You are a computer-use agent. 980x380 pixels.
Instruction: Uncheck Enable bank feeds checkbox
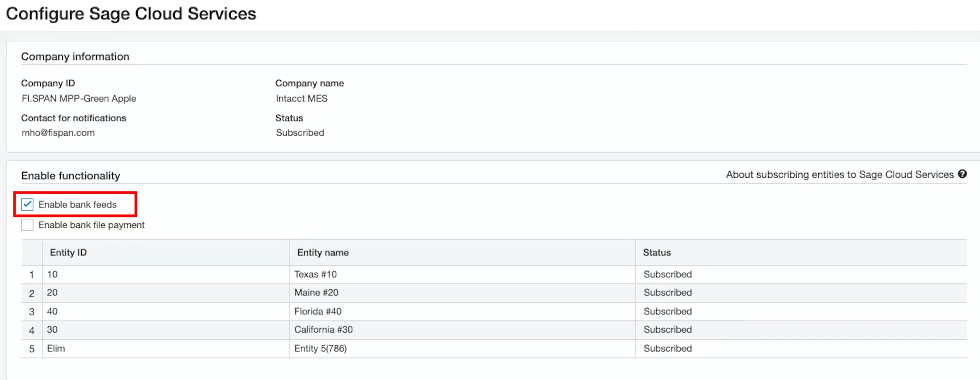(x=27, y=204)
